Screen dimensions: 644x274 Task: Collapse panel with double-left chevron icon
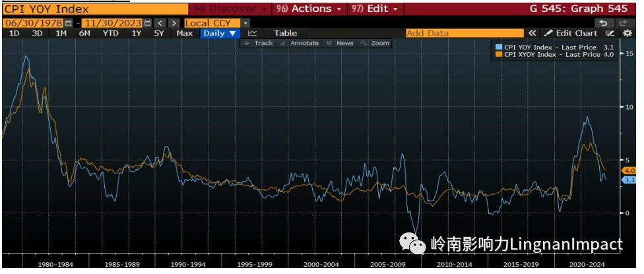[x=532, y=33]
